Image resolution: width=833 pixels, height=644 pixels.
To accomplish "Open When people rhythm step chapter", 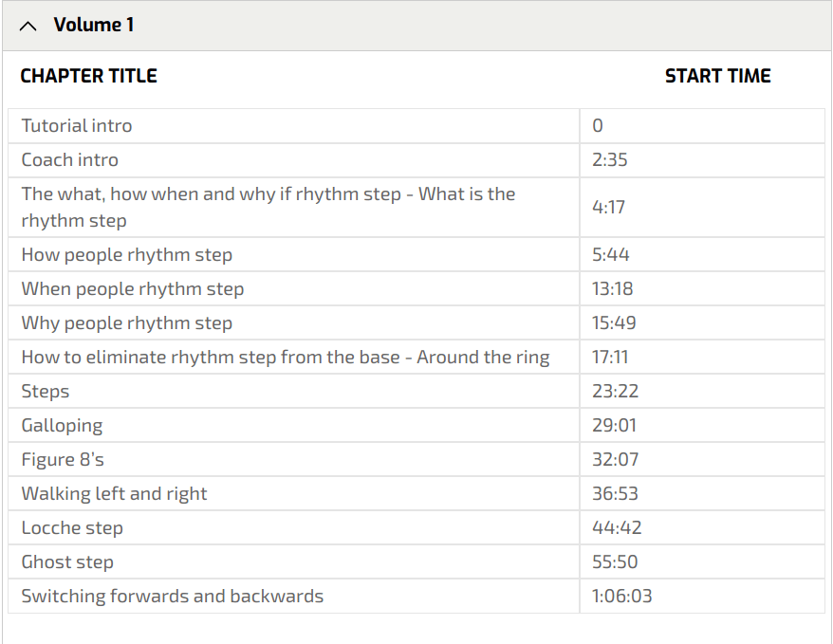I will coord(133,289).
